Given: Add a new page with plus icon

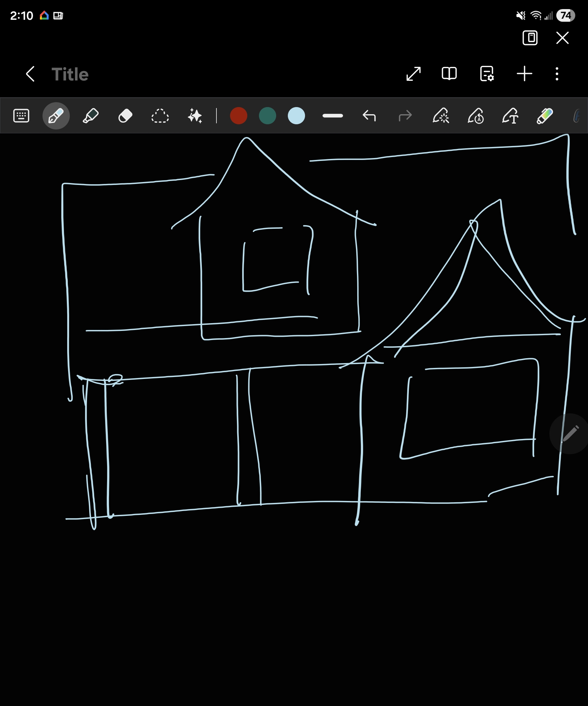Looking at the screenshot, I should pos(524,74).
